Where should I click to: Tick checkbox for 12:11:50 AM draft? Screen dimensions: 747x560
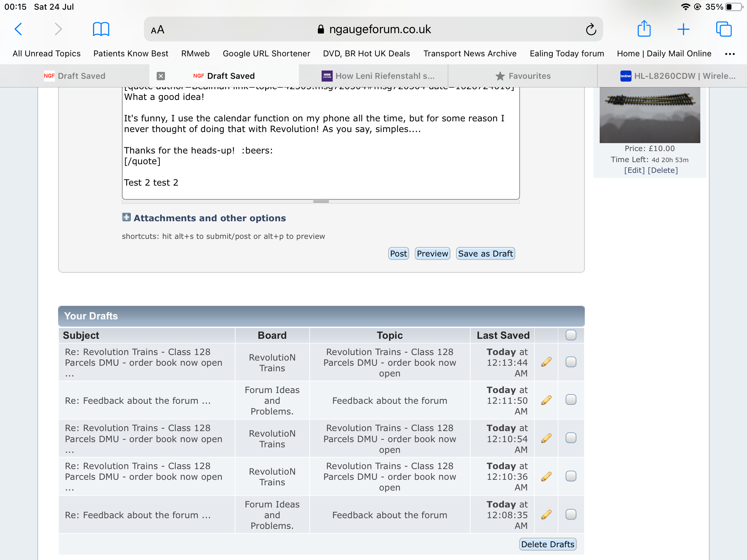pos(571,400)
